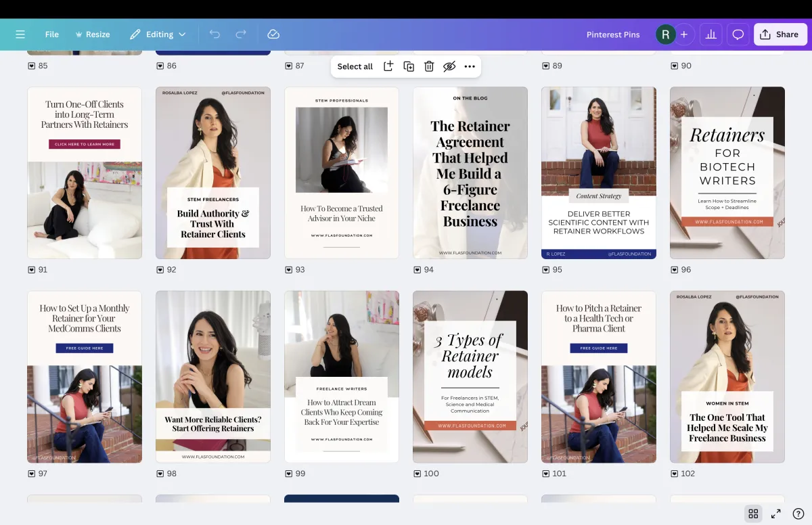Select page 100 Retainer models thumbnail

pyautogui.click(x=470, y=377)
